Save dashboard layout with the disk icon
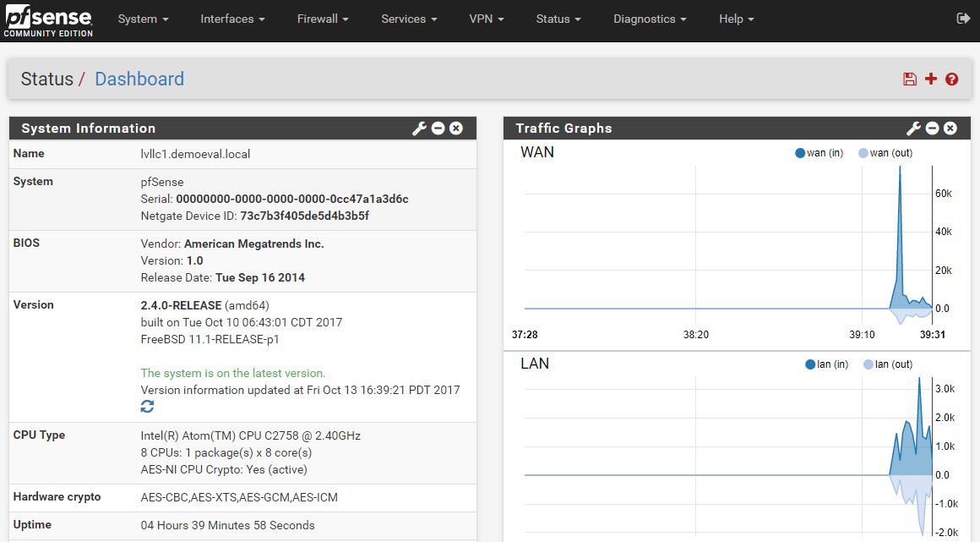Viewport: 980px width, 542px height. click(x=910, y=79)
